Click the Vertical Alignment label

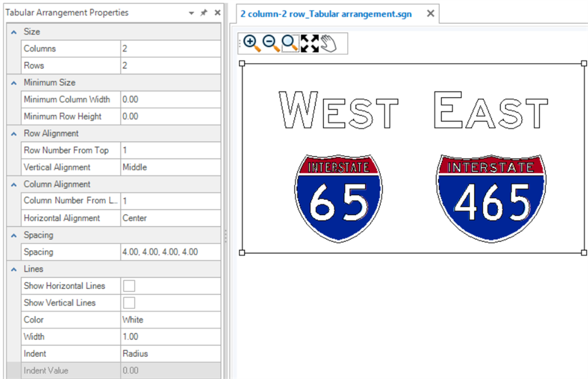[57, 167]
